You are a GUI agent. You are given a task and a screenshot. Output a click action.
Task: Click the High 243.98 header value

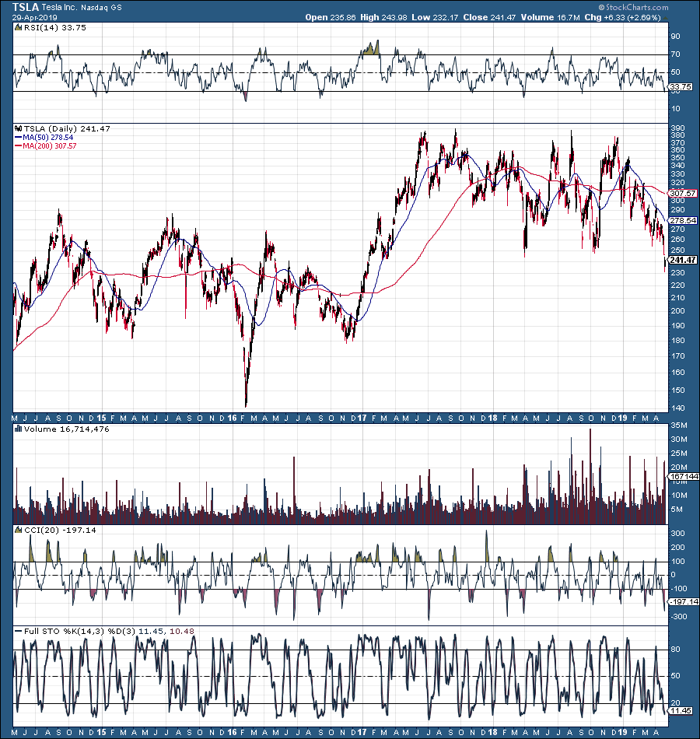[384, 17]
